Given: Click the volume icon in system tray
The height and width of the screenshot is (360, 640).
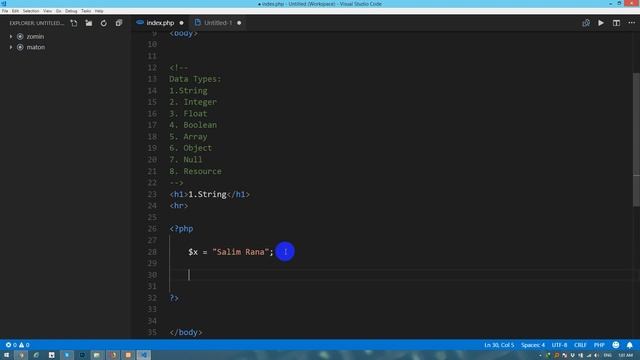Looking at the screenshot, I should [x=597, y=356].
